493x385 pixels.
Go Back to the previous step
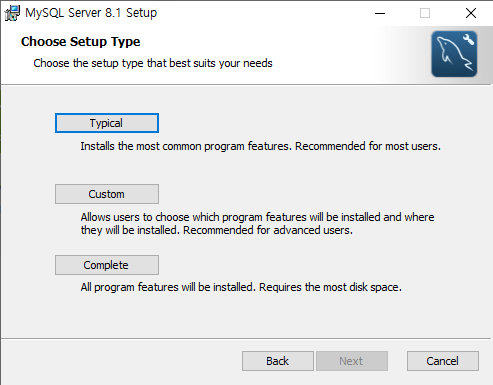[x=278, y=361]
